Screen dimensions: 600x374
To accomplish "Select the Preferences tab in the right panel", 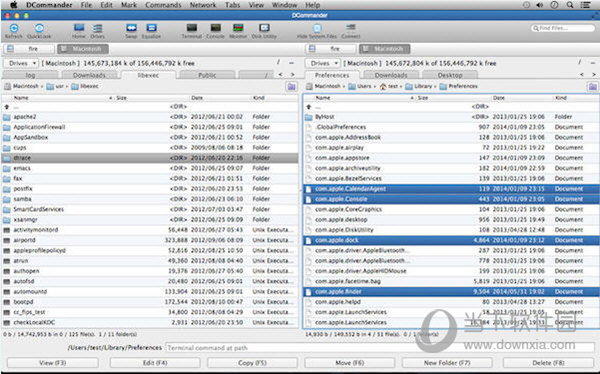I will tap(332, 75).
